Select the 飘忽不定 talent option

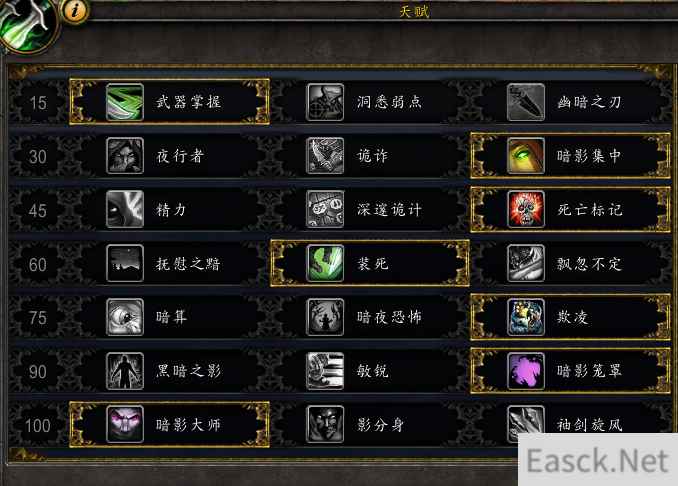(571, 263)
